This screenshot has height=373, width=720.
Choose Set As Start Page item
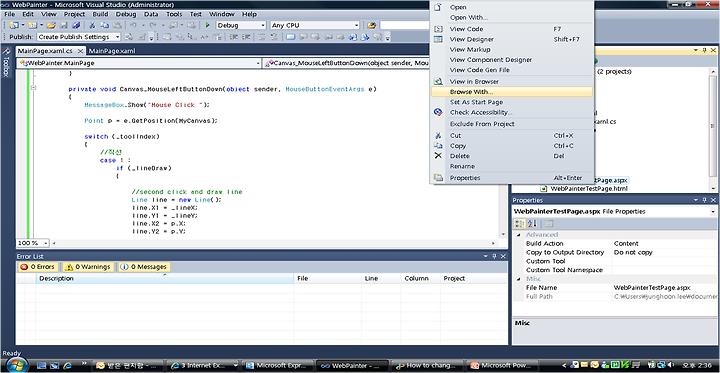pyautogui.click(x=512, y=102)
